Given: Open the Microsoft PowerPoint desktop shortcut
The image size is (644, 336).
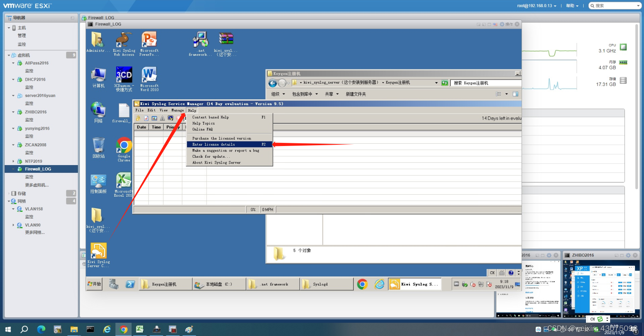Looking at the screenshot, I should coord(149,44).
